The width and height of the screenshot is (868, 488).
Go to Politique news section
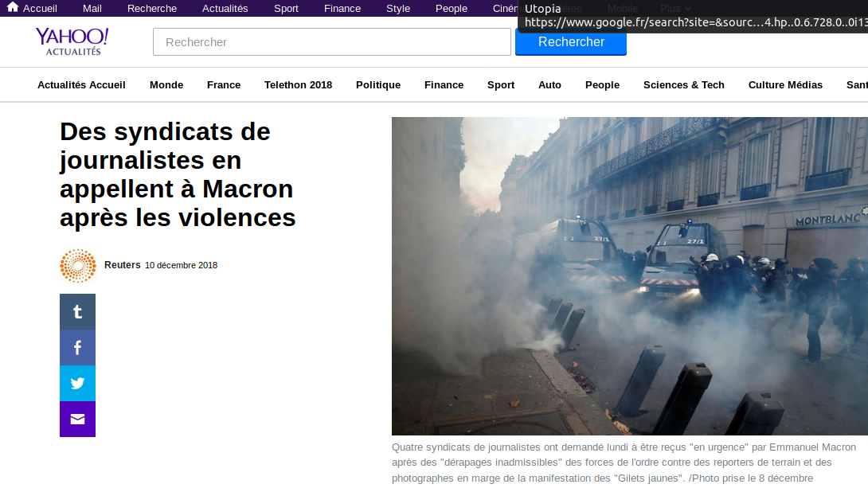[378, 84]
